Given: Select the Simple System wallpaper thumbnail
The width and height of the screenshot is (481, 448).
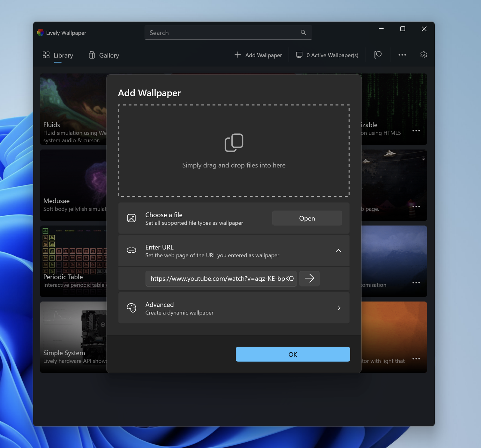Looking at the screenshot, I should point(73,337).
